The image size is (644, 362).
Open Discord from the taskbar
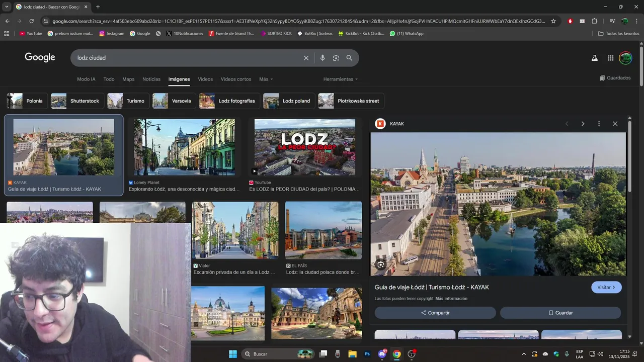(382, 354)
